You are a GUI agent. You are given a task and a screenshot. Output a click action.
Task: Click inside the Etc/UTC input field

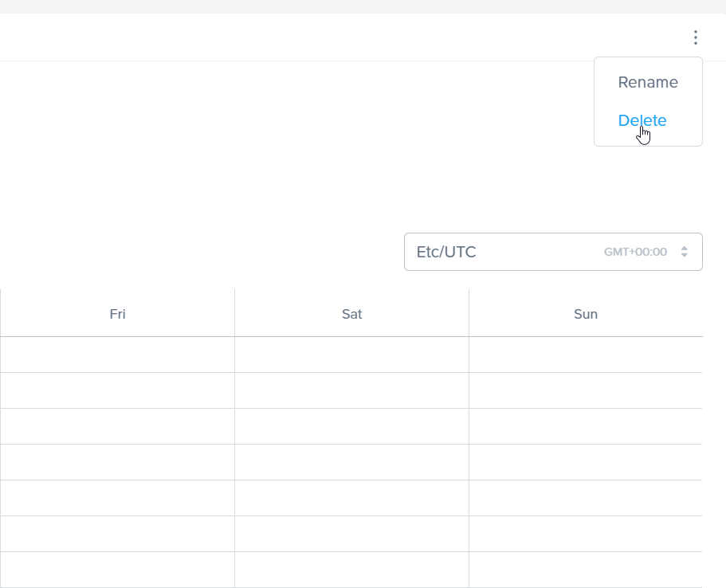click(x=478, y=251)
